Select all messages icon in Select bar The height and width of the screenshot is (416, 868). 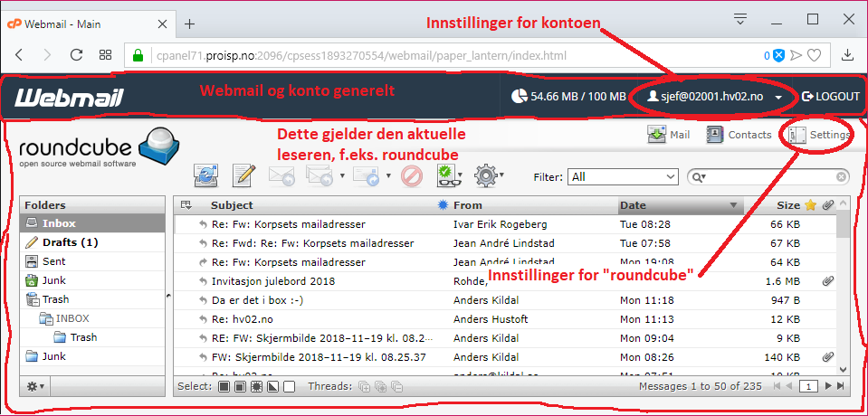pos(224,386)
